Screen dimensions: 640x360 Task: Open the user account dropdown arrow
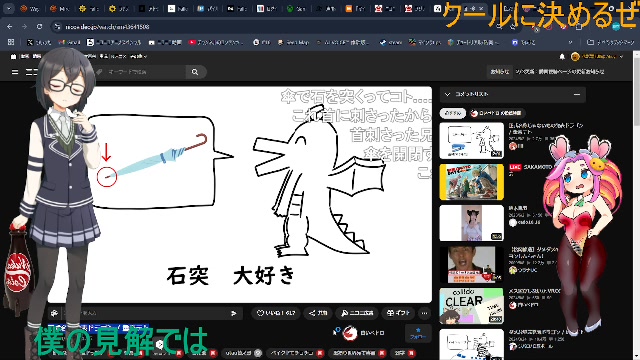[621, 57]
